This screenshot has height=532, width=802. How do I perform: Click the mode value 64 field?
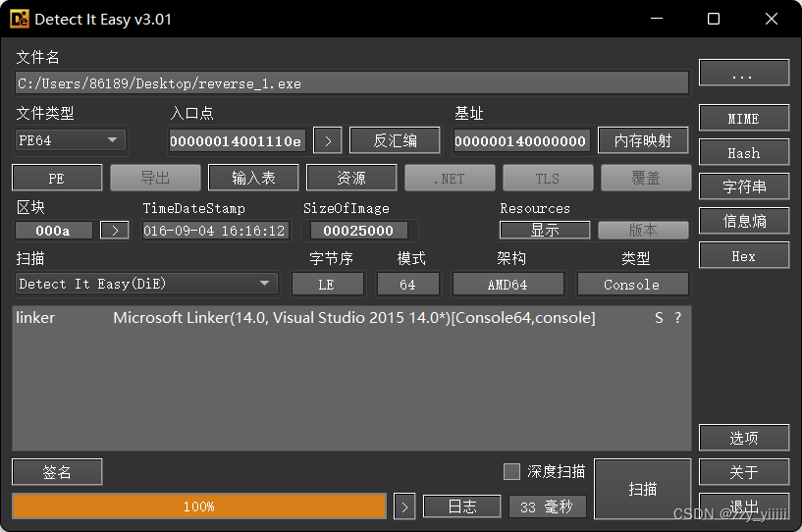(407, 284)
